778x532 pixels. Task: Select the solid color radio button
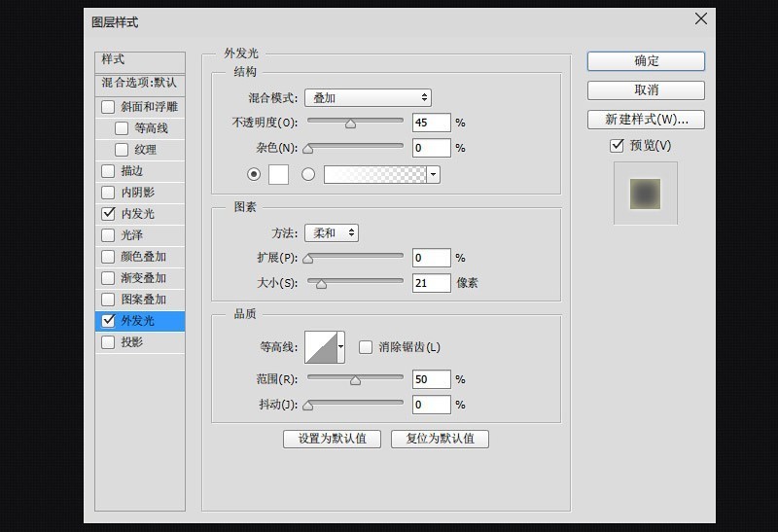[x=254, y=174]
